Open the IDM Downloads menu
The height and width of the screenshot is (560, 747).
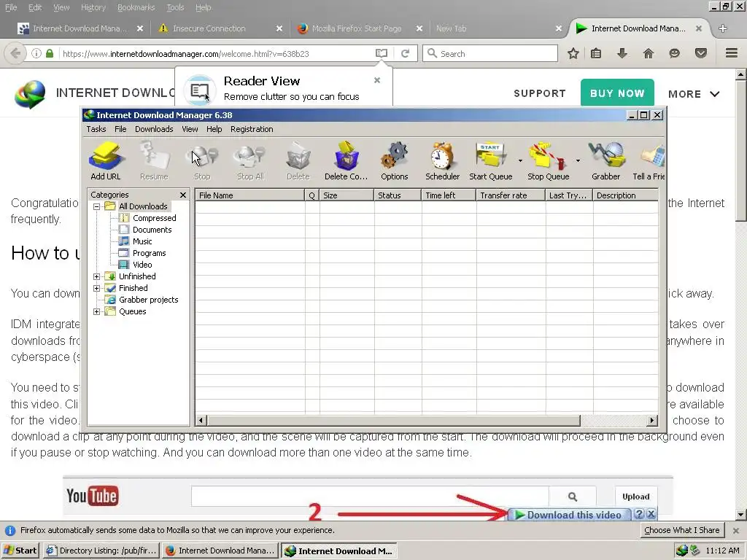(x=154, y=129)
